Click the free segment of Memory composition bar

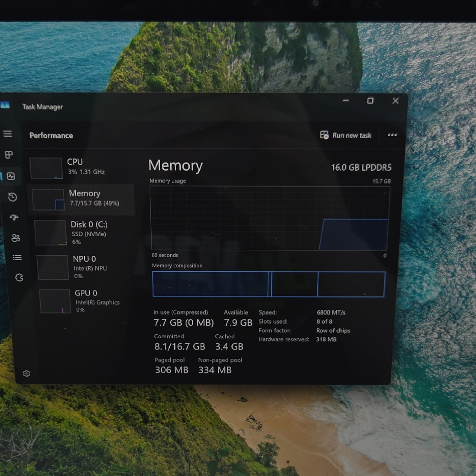(x=351, y=284)
